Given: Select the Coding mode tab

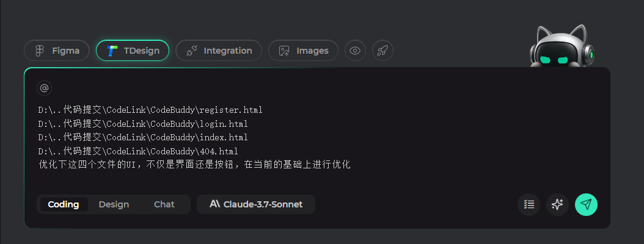Looking at the screenshot, I should point(64,204).
